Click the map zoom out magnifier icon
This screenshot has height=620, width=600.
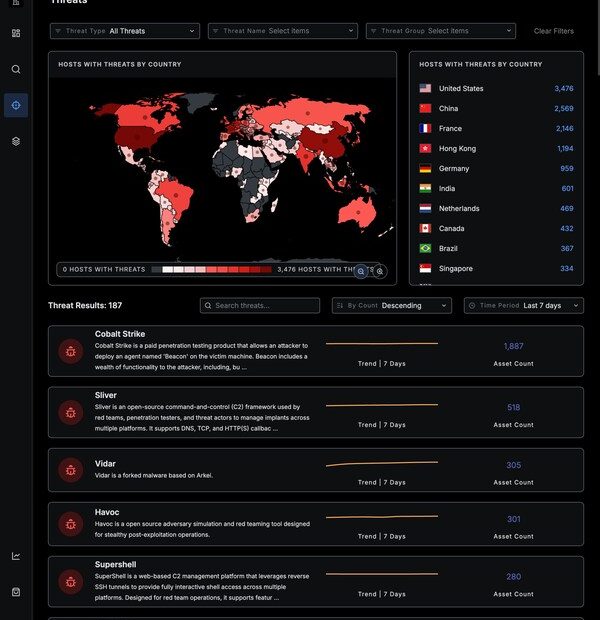pos(361,271)
